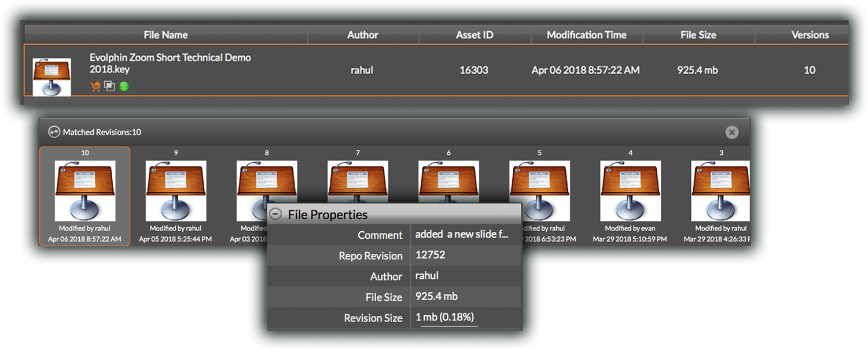
Task: Click 'Mar 29 2018 5:10:59 PM' under revision 4
Action: click(630, 239)
